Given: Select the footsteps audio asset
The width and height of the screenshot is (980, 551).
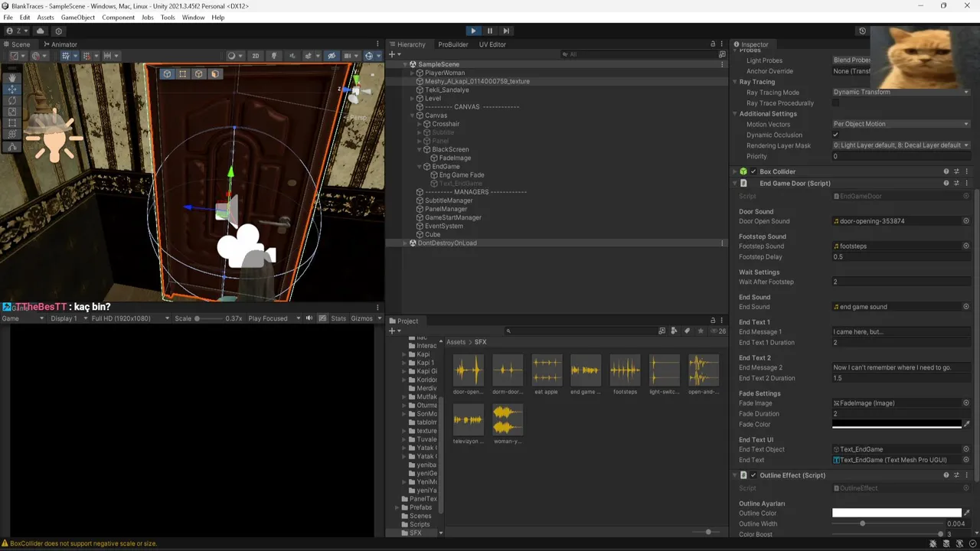Looking at the screenshot, I should 625,375.
